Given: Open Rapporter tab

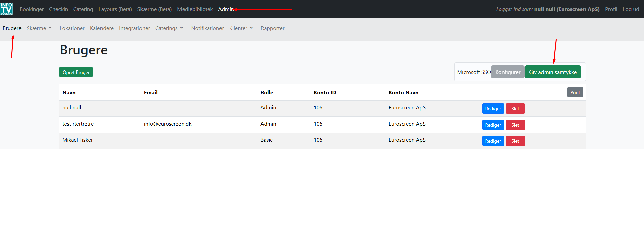Looking at the screenshot, I should tap(273, 28).
